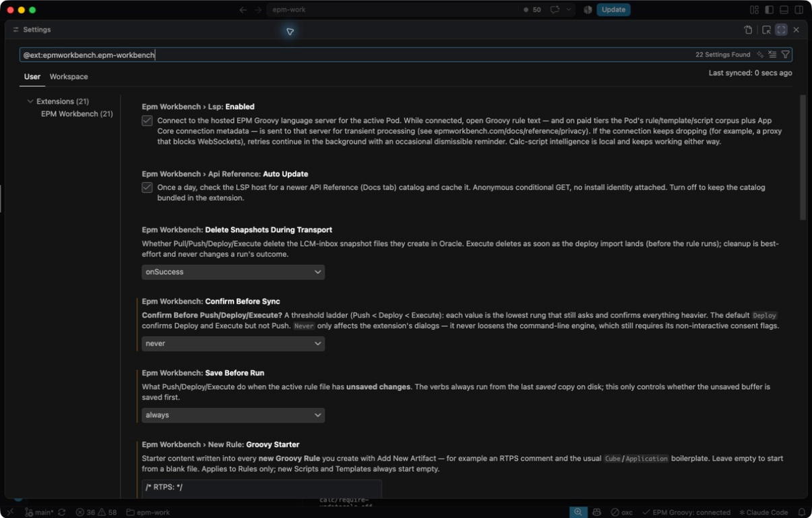Open problems showing 36 errors 58 warnings

click(x=96, y=513)
